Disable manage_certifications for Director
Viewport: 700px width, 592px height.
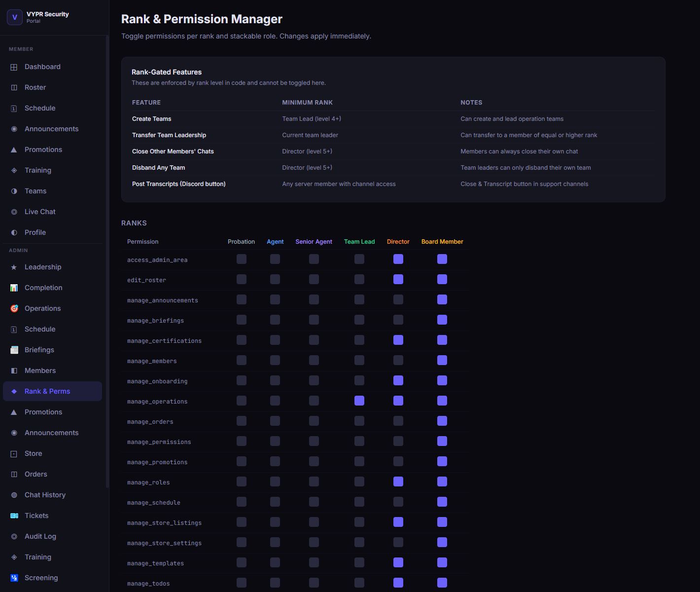[398, 340]
